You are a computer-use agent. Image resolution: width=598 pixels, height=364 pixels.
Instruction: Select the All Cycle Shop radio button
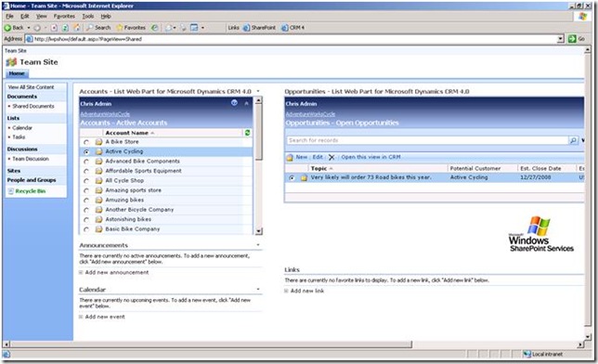pos(86,181)
